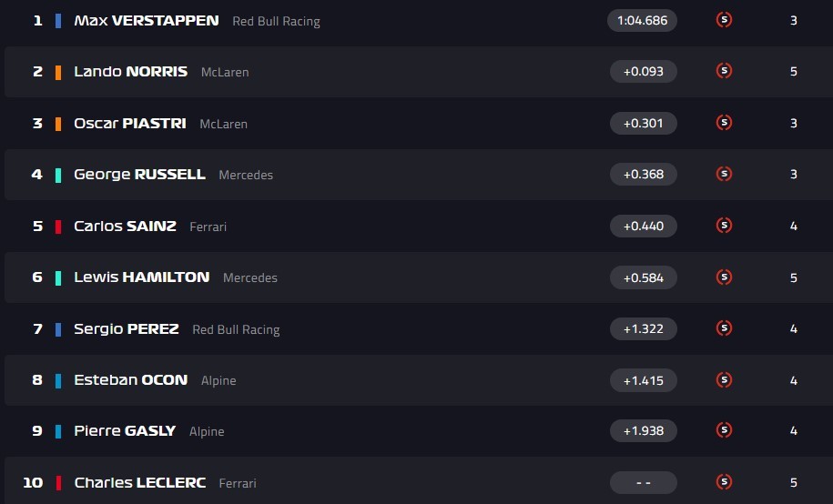
Task: Click the Alpine team label next to Ocon
Action: 218,380
